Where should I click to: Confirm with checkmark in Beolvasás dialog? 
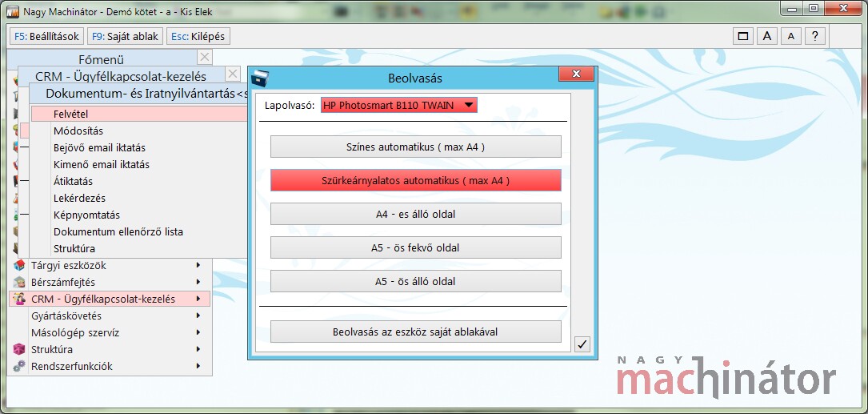582,344
